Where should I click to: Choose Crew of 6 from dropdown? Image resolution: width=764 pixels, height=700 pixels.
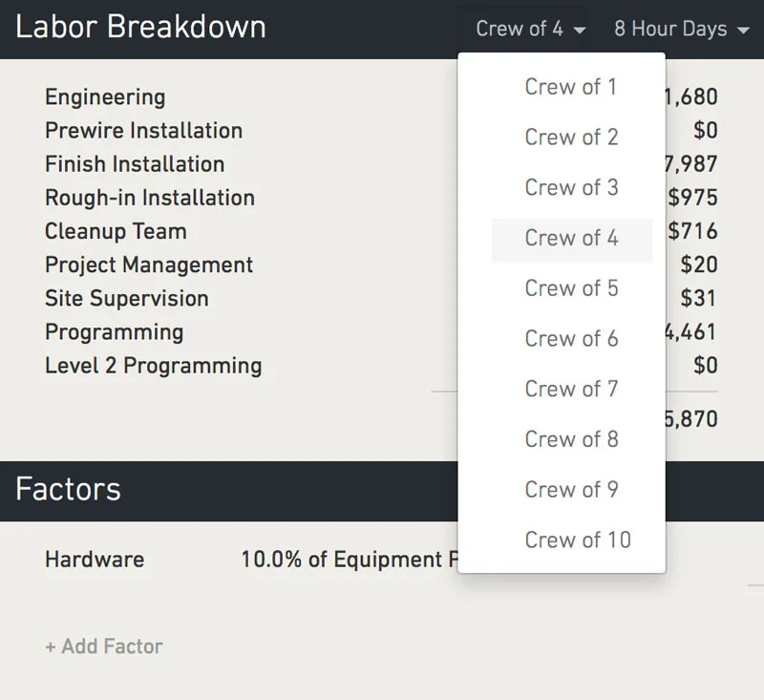tap(571, 339)
